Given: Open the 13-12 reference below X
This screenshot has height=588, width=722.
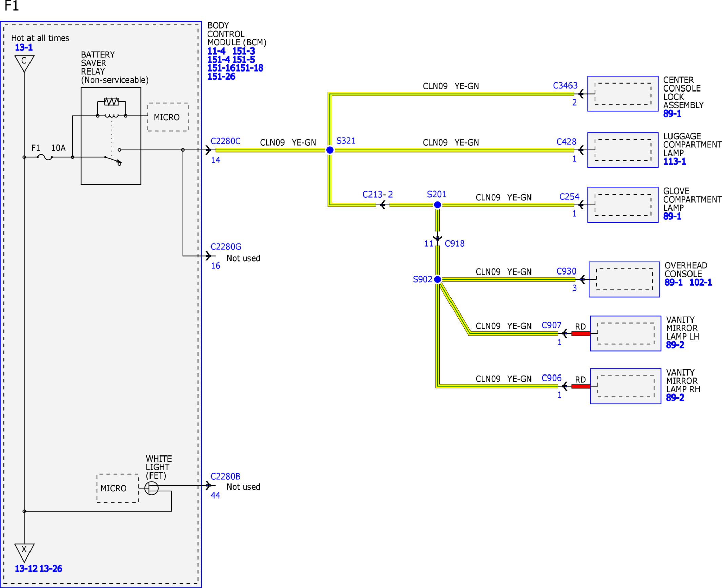Looking at the screenshot, I should (x=26, y=569).
